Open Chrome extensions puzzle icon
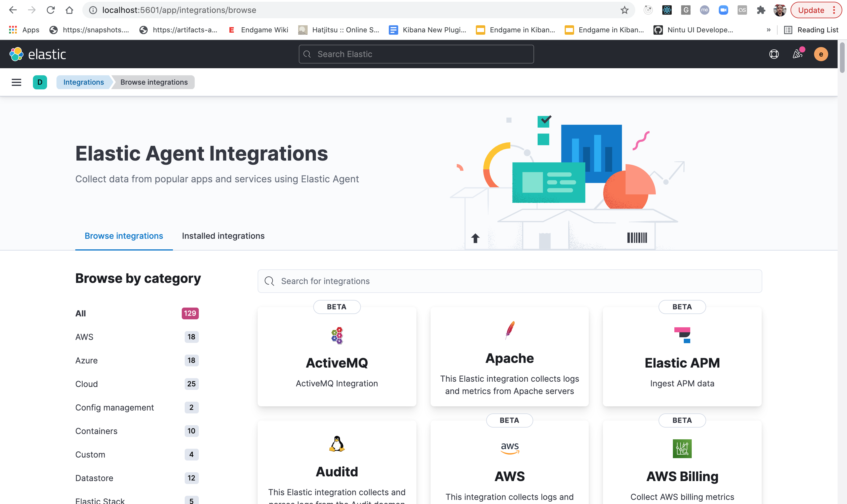Image resolution: width=847 pixels, height=504 pixels. pos(761,10)
